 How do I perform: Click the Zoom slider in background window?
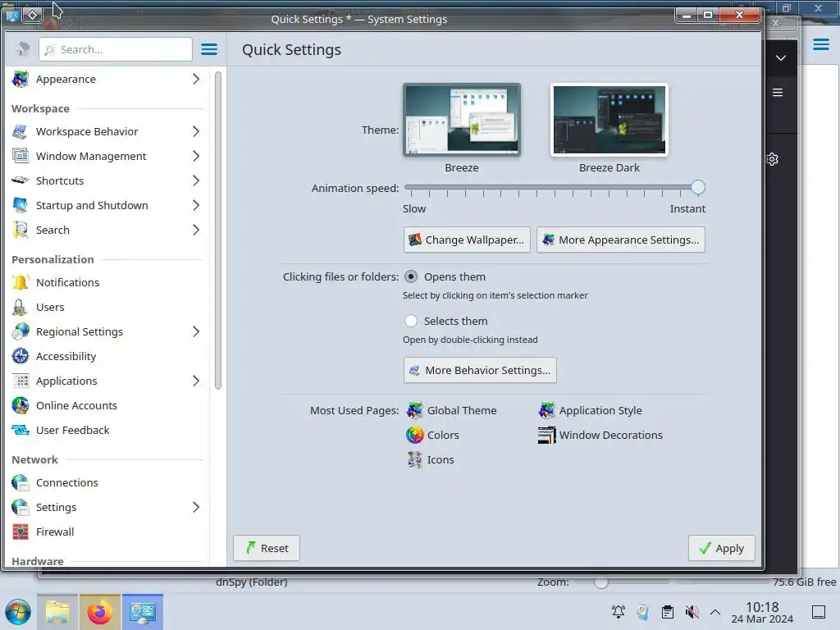coord(601,582)
